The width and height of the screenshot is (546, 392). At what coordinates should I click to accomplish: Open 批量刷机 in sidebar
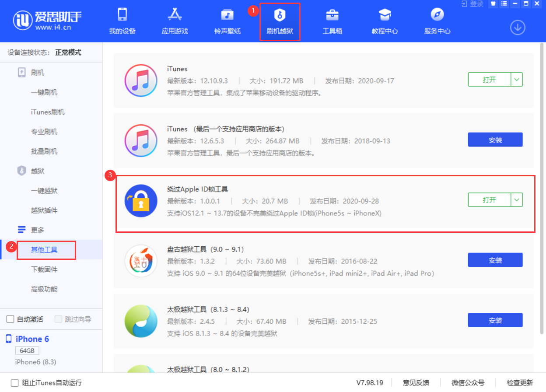point(44,151)
